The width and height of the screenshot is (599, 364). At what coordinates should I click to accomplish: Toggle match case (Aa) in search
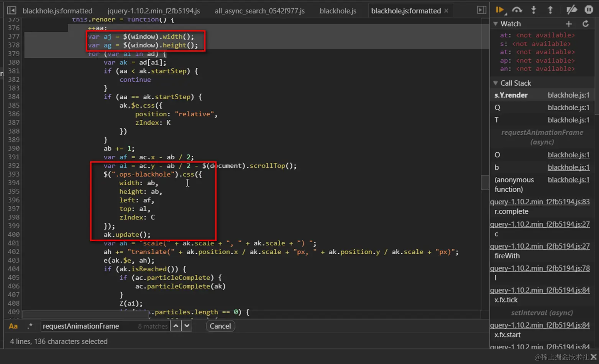coord(13,326)
